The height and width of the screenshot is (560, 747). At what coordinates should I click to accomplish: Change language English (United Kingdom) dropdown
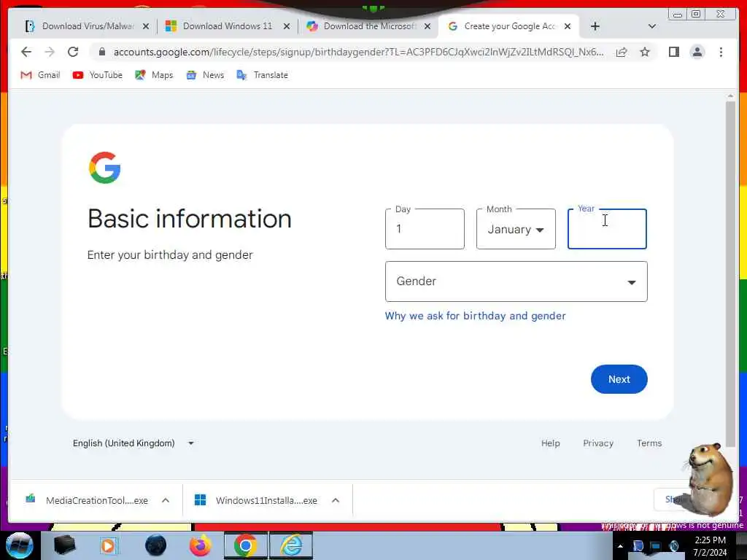click(x=133, y=443)
